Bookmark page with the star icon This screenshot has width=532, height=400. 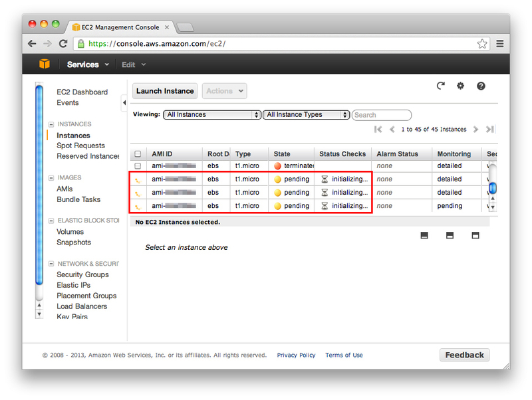point(481,44)
